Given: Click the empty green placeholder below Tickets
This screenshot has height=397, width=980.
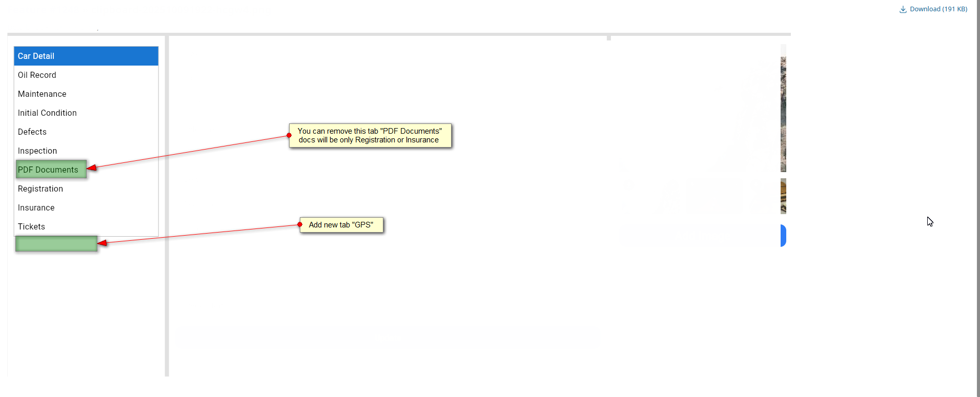Looking at the screenshot, I should (x=56, y=244).
